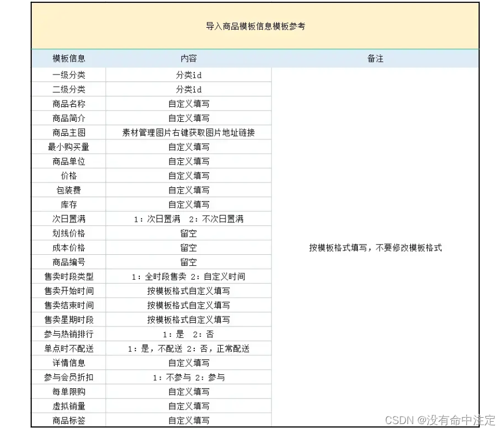Click the '1:不参与 2:参与' cell
504x431 pixels.
click(x=188, y=377)
